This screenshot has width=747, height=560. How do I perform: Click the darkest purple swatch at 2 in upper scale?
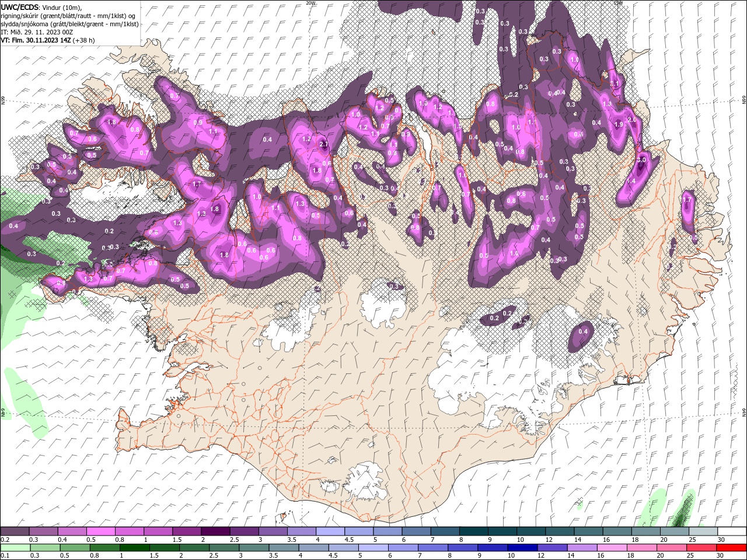215,531
